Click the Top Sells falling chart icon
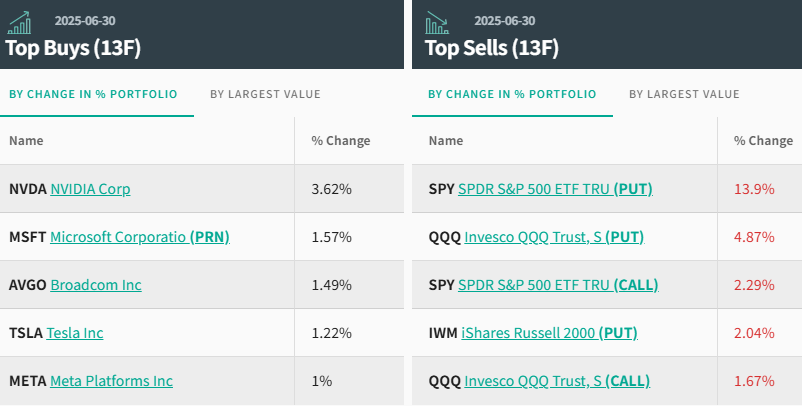 [438, 22]
